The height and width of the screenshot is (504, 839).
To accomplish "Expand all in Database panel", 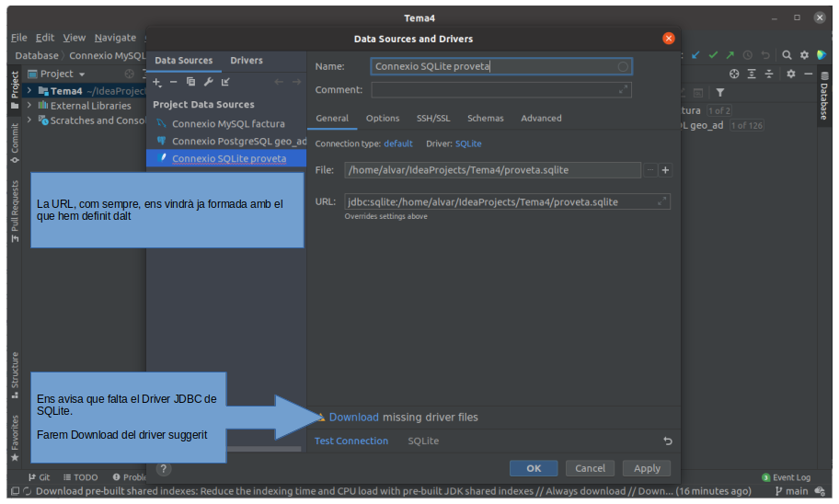I will click(x=752, y=74).
